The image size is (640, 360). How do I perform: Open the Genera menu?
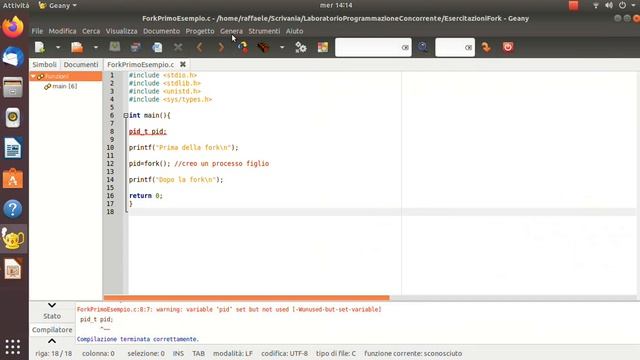point(231,31)
